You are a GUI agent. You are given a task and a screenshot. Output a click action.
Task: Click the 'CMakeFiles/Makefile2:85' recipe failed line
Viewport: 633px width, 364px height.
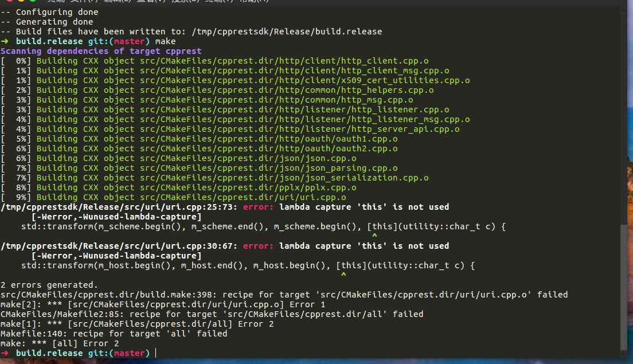point(212,314)
